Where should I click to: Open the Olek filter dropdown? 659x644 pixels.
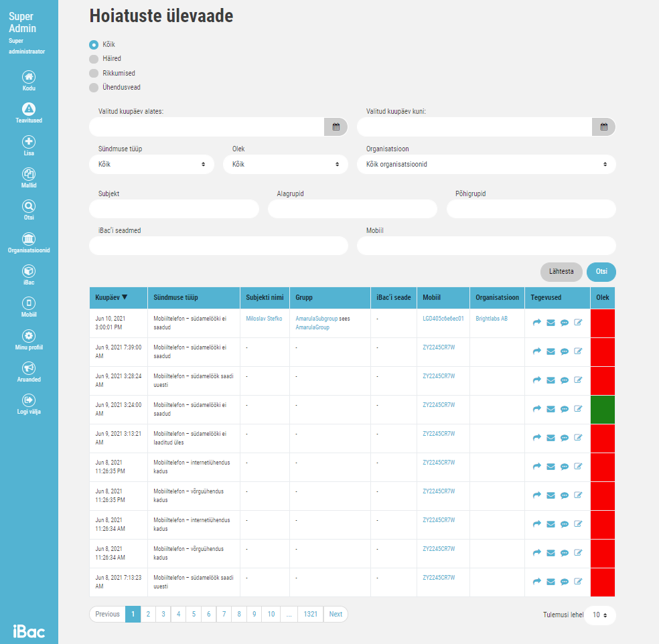(285, 164)
